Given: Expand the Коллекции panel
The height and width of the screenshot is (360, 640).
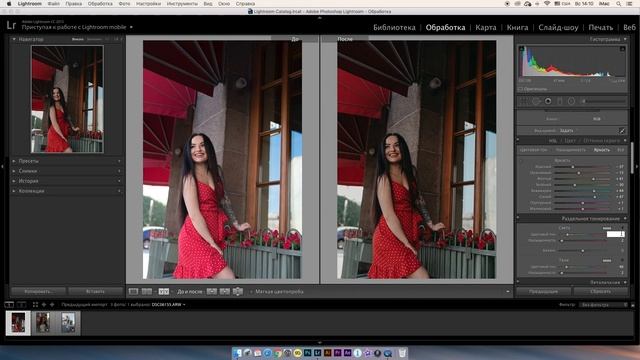Looking at the screenshot, I should [x=14, y=191].
